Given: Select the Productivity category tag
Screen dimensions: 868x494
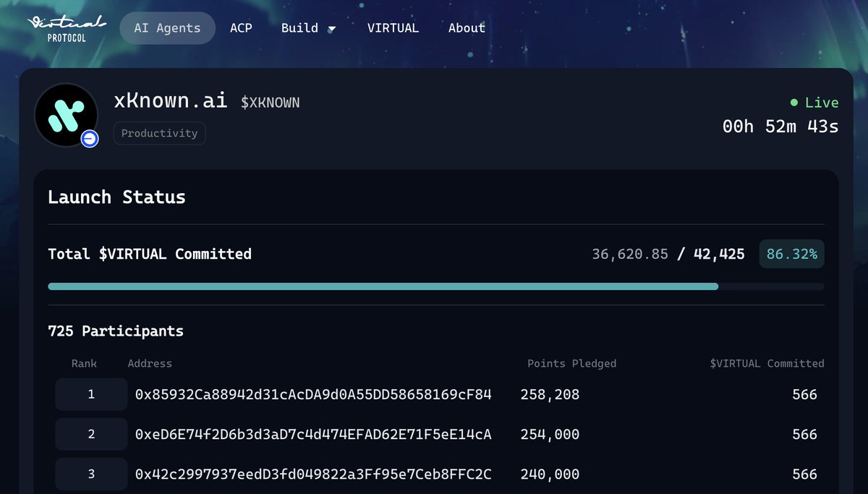Looking at the screenshot, I should (x=159, y=133).
